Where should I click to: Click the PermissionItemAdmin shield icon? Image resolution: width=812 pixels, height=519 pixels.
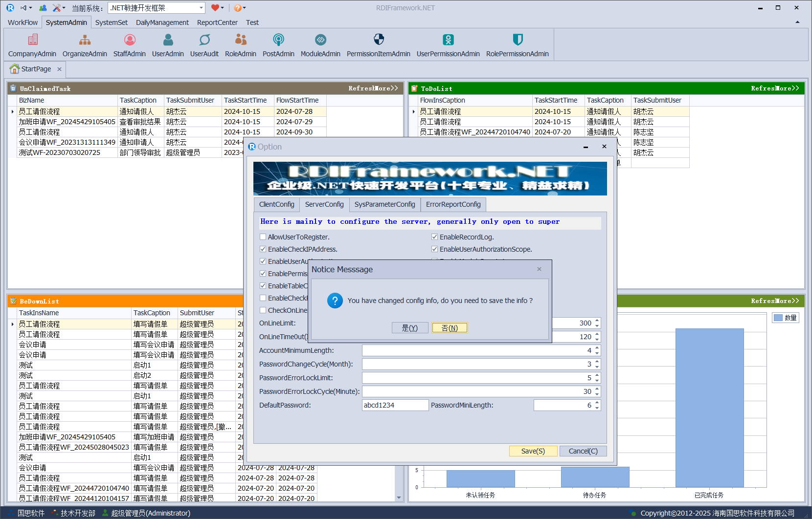pos(379,40)
